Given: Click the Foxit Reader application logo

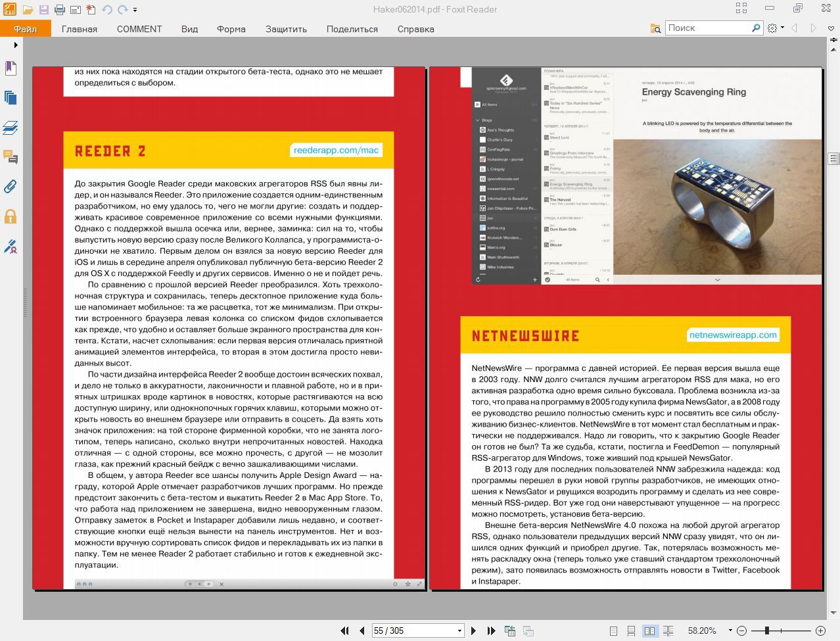Looking at the screenshot, I should 9,9.
